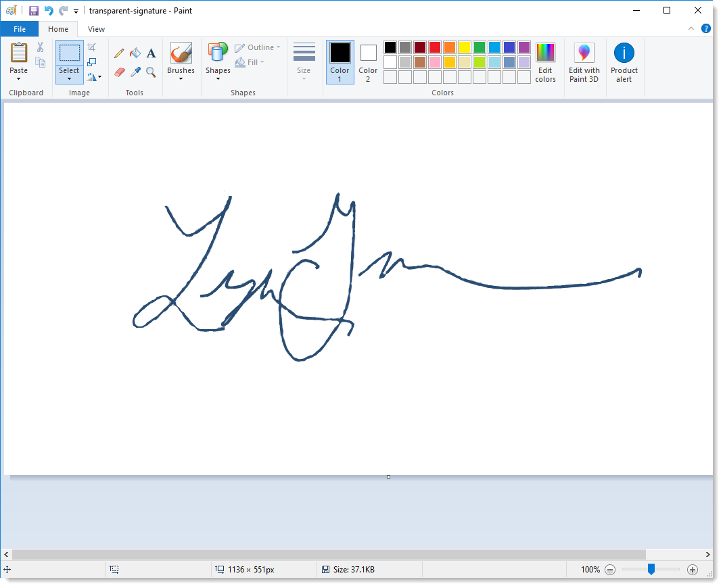Switch to the View tab

click(96, 29)
